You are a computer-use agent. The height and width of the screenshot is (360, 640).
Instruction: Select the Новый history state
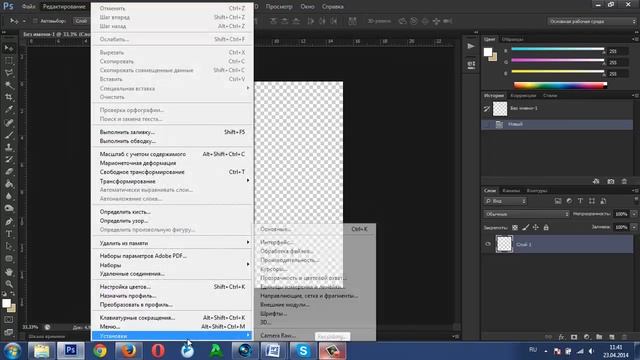coord(557,124)
